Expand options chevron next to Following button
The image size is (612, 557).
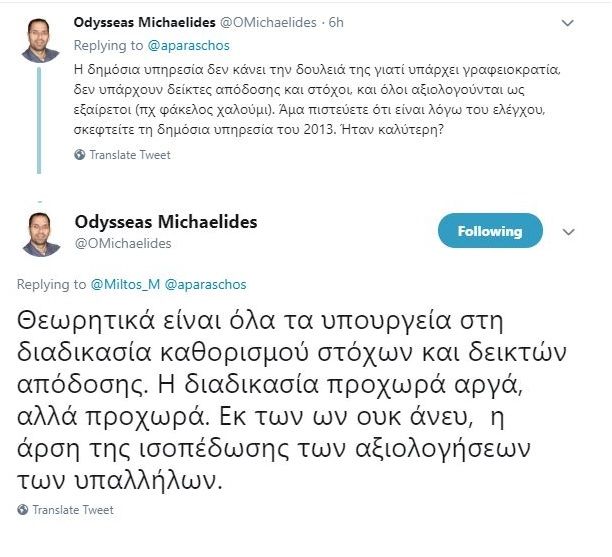[x=568, y=232]
